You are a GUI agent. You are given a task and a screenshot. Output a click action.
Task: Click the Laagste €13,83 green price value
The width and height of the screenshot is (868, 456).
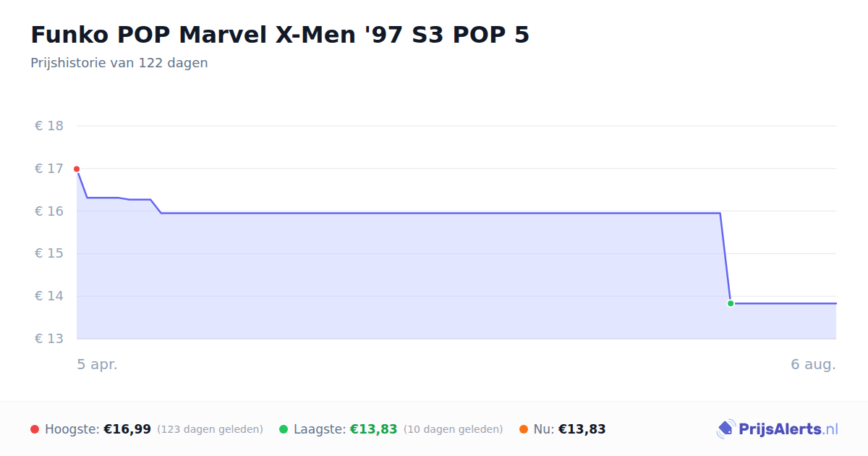coord(374,429)
